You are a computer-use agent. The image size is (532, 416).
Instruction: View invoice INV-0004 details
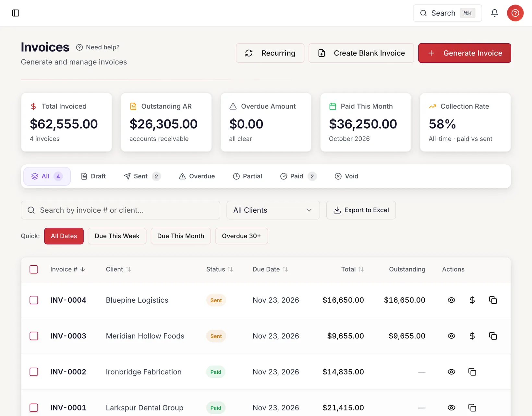(451, 300)
